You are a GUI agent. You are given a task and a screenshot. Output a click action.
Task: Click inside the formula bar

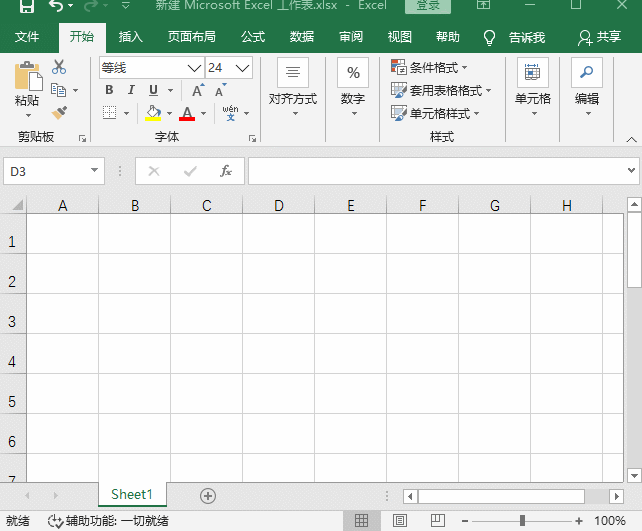tap(436, 171)
